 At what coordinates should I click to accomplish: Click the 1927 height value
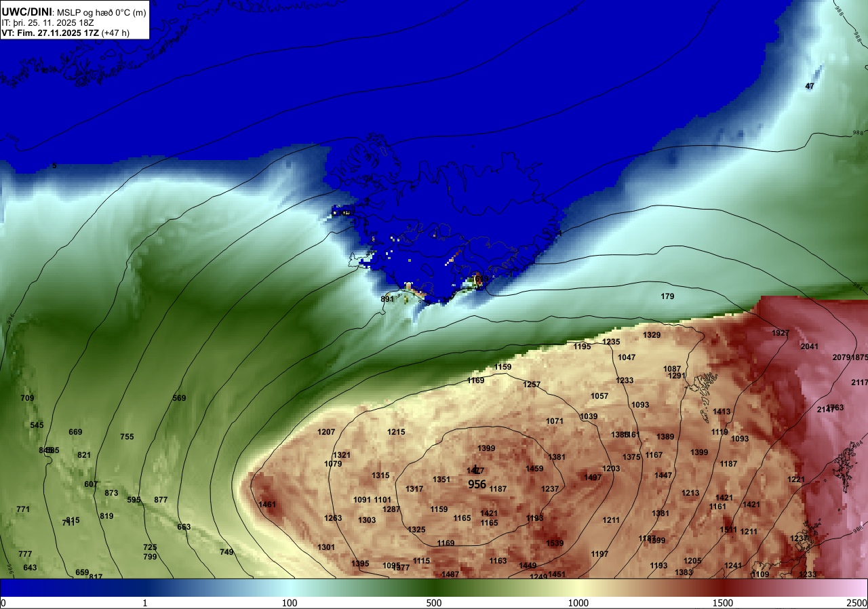781,333
